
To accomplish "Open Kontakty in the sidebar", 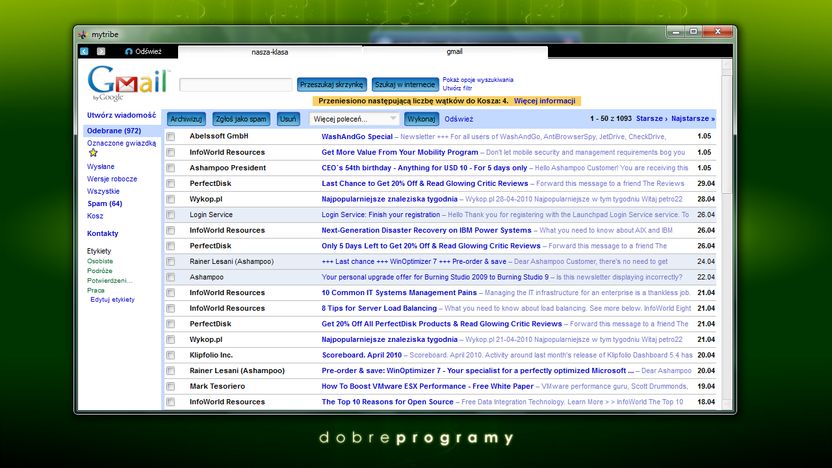I will [x=102, y=233].
